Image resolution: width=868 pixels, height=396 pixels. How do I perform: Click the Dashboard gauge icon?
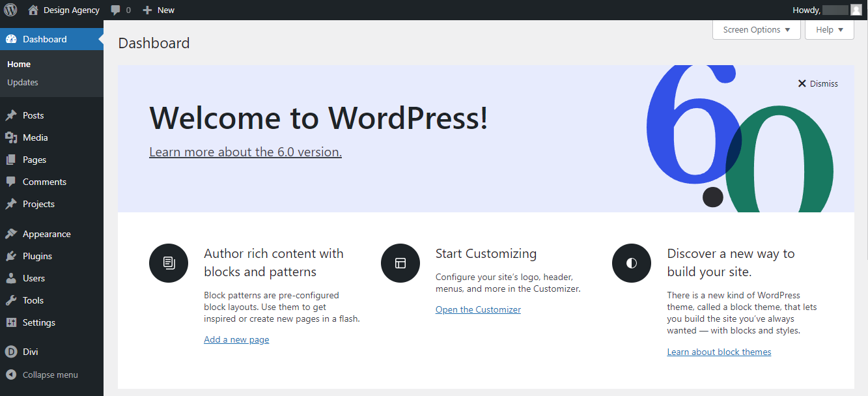[11, 39]
